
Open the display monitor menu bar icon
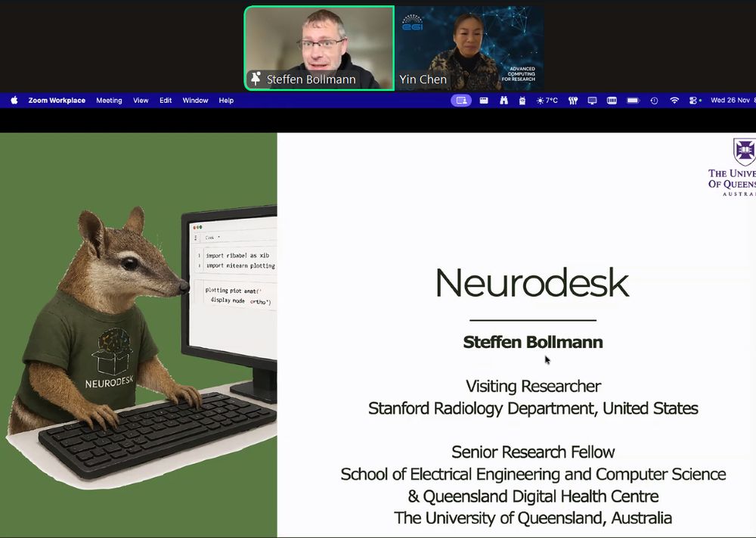click(592, 101)
